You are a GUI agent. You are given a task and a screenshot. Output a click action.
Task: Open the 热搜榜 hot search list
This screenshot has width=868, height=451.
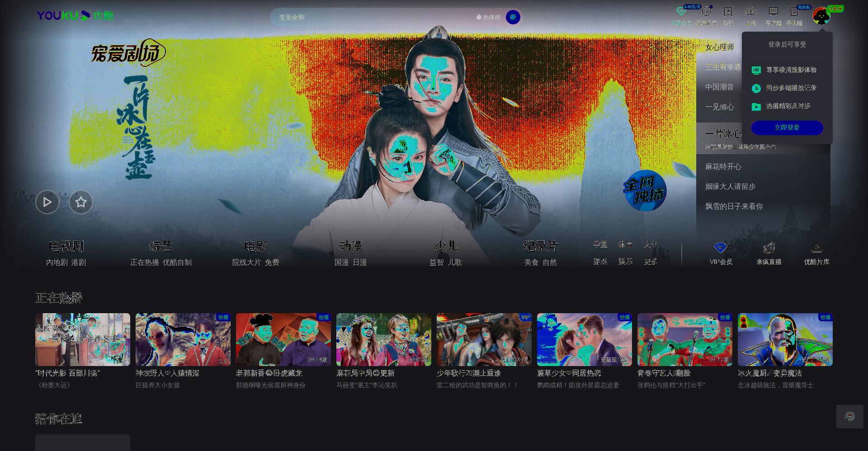(x=488, y=17)
